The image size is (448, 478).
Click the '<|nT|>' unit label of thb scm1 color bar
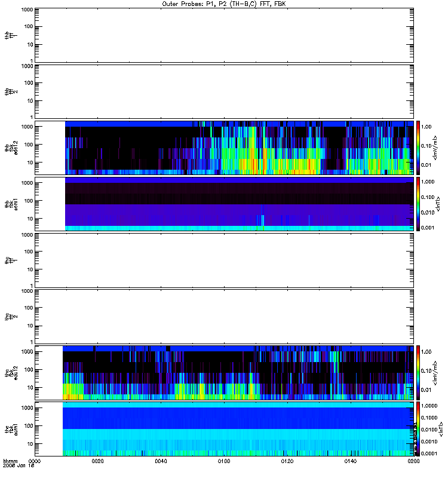pyautogui.click(x=438, y=204)
